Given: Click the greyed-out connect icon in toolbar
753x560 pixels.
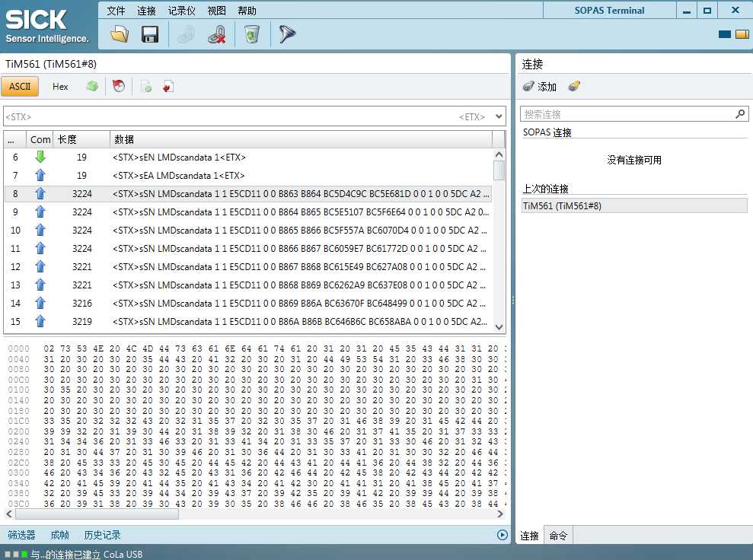Looking at the screenshot, I should click(186, 34).
